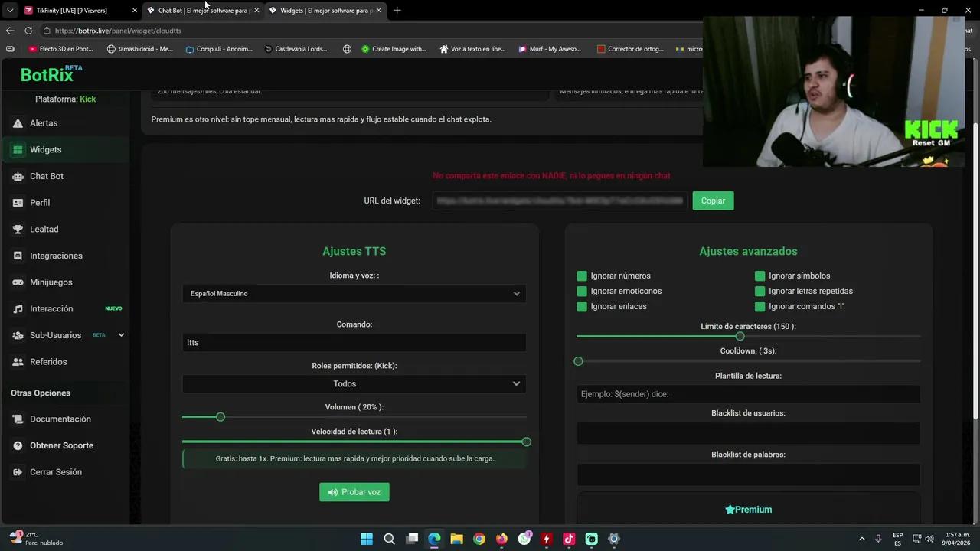
Task: Open the Idioma y voz dropdown
Action: (x=354, y=294)
